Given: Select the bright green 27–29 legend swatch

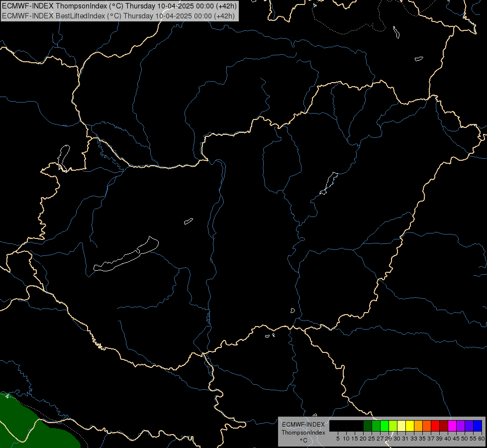Looking at the screenshot, I should (x=385, y=426).
